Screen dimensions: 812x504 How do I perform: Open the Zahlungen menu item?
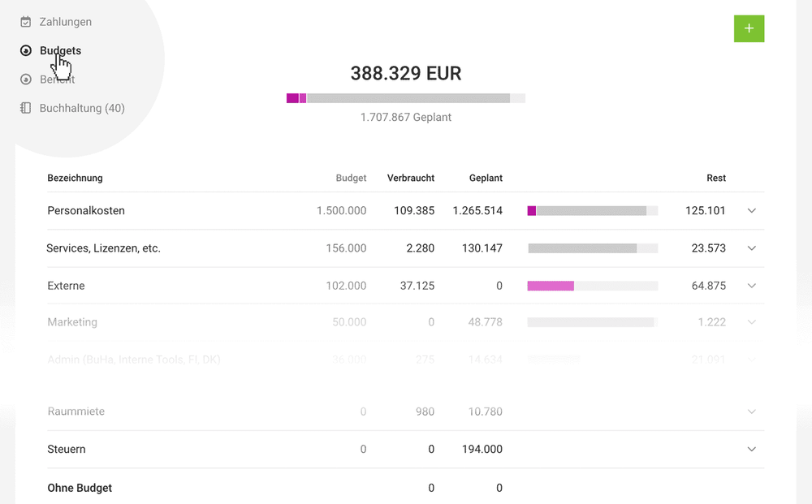65,22
